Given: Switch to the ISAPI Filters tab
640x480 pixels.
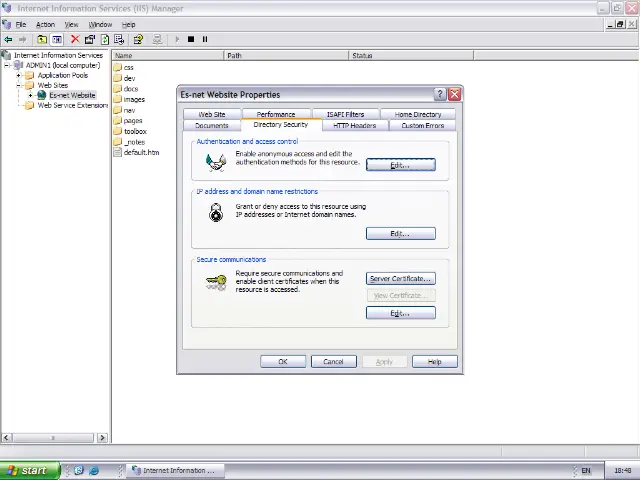Looking at the screenshot, I should click(345, 114).
